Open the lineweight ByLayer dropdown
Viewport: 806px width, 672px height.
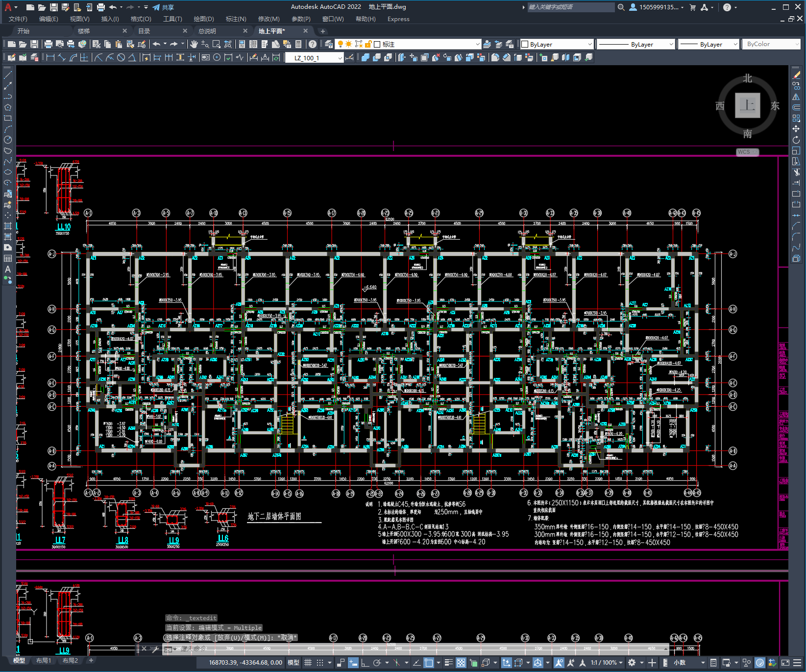point(708,44)
